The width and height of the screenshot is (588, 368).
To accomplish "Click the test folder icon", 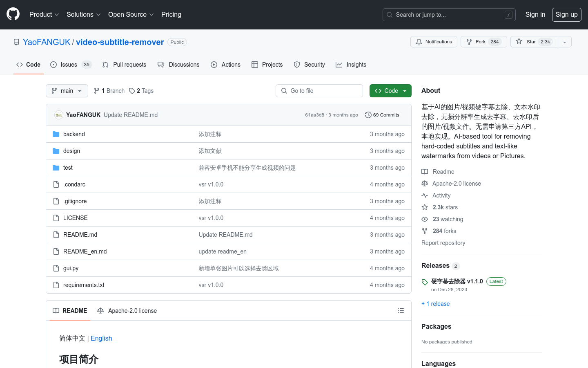I will [56, 168].
